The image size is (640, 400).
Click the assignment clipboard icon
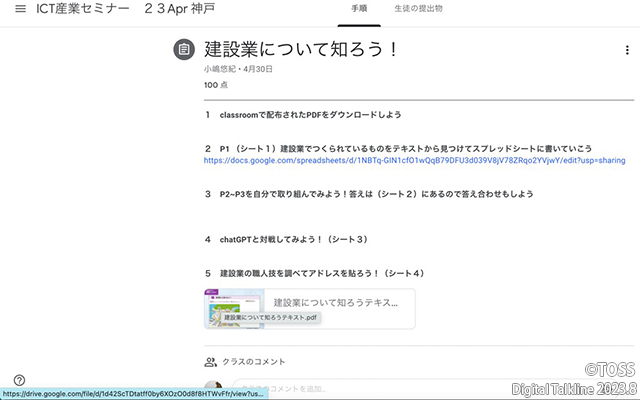[183, 49]
